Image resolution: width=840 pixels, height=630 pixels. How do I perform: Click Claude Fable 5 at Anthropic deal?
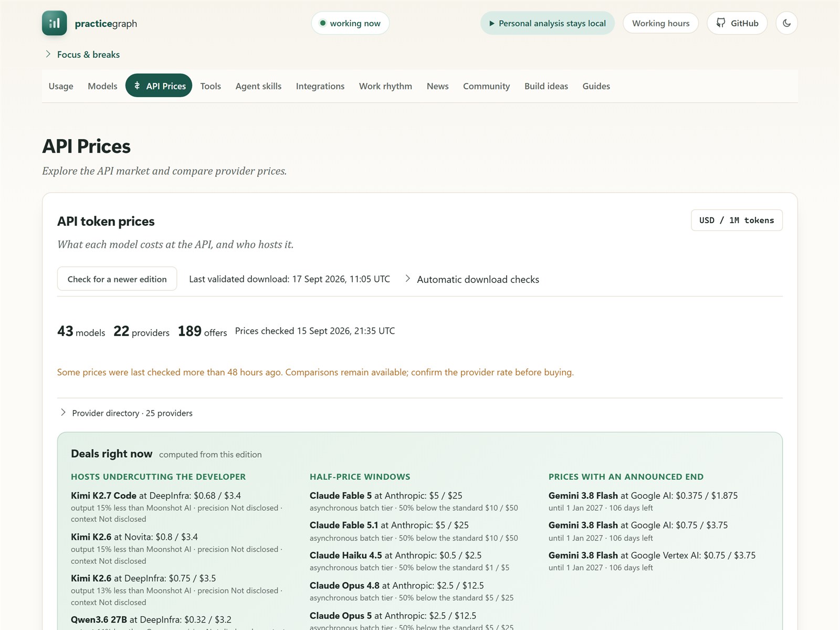coord(386,496)
